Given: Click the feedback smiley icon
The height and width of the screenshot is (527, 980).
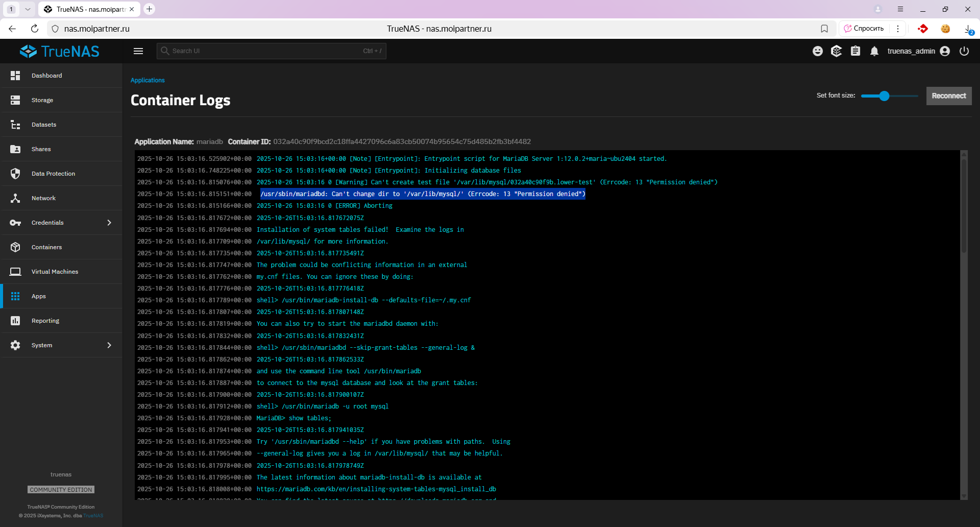Looking at the screenshot, I should click(x=818, y=51).
